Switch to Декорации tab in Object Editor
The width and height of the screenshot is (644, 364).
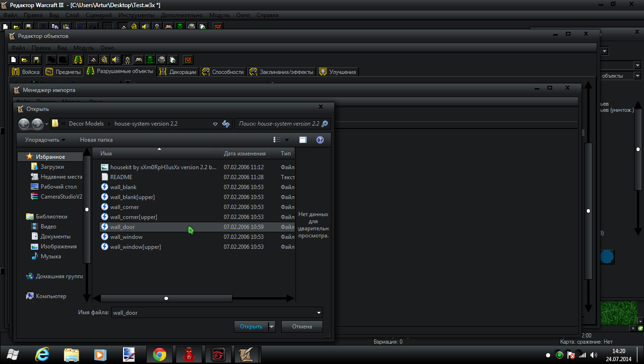[x=178, y=72]
